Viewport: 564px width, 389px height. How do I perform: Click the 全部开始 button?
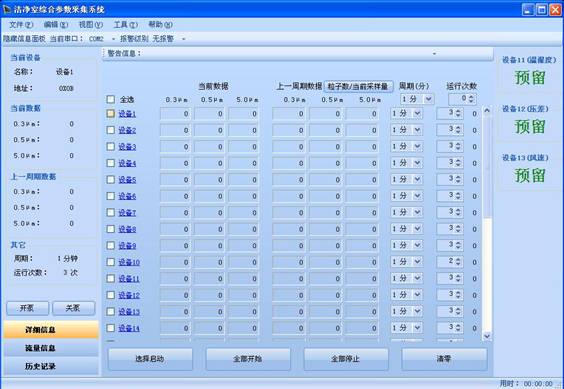tap(248, 359)
